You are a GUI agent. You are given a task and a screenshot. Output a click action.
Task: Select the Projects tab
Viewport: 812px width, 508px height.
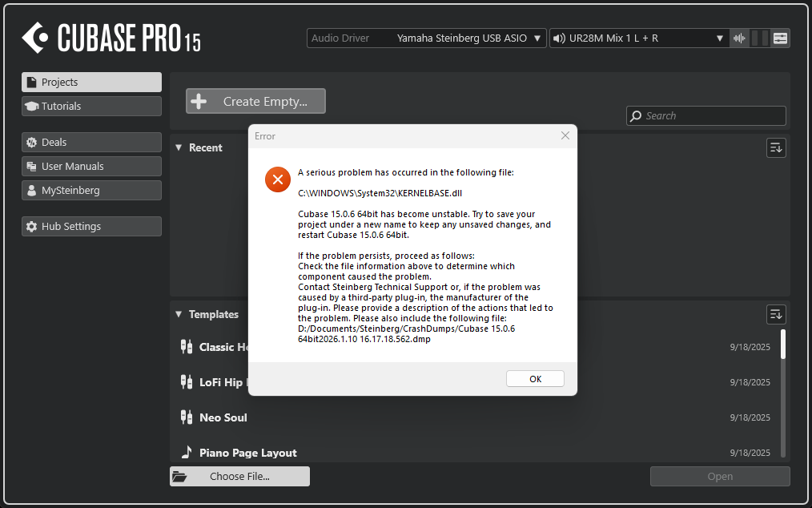[x=91, y=83]
